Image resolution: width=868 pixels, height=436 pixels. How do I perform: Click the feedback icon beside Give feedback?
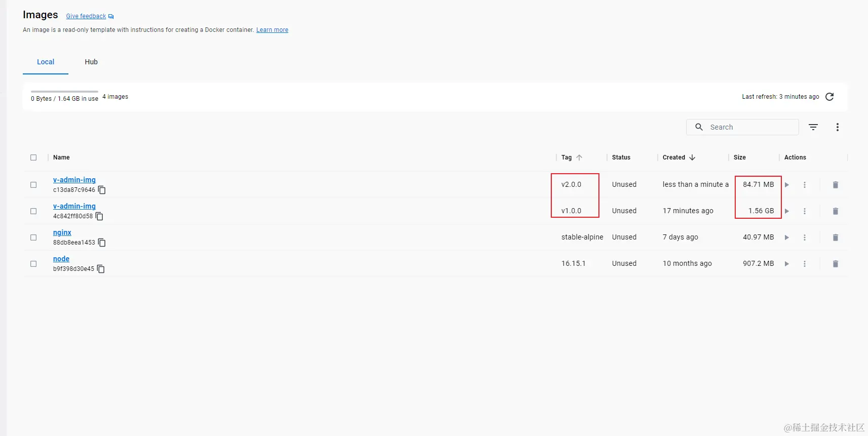(111, 17)
